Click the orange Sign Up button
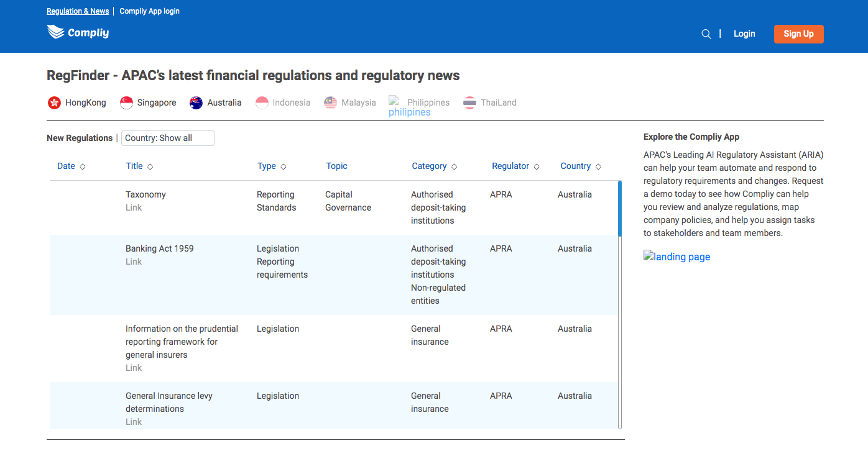868x451 pixels. (799, 34)
